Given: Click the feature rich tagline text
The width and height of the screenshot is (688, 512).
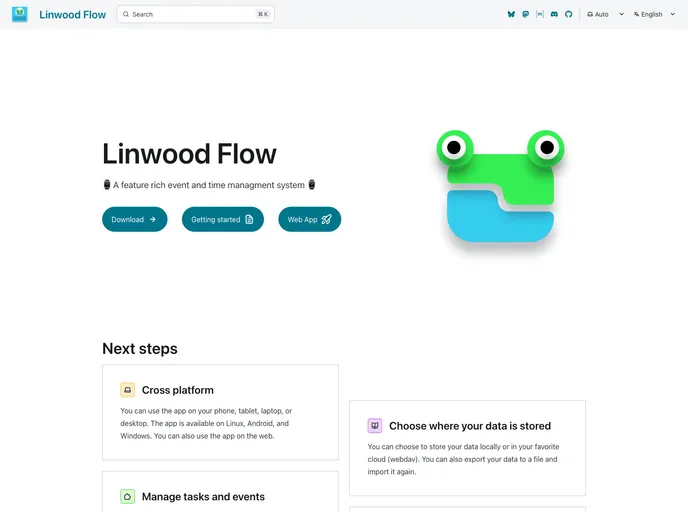Looking at the screenshot, I should 209,185.
